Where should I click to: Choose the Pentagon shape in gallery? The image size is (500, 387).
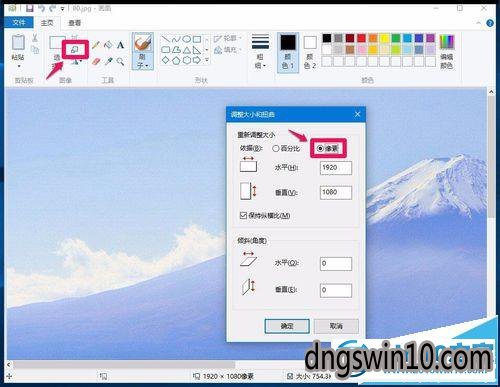(x=176, y=60)
